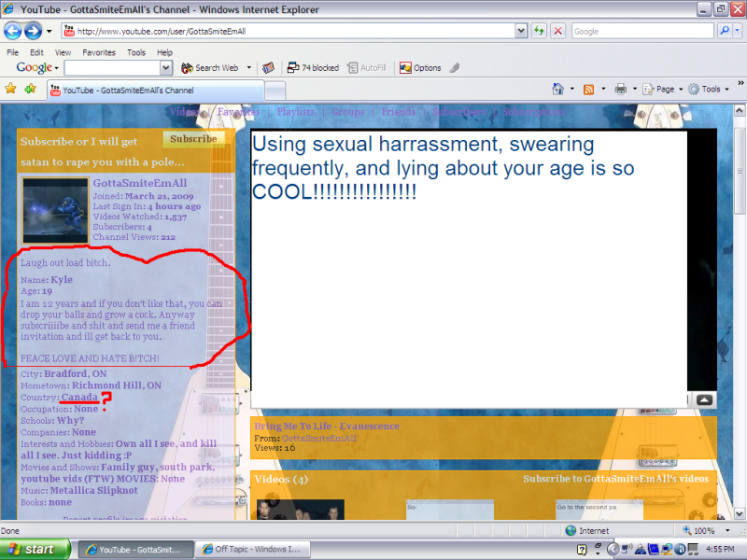Expand the Google toolbar search history dropdown
Screen dimensions: 747x560
(166, 68)
